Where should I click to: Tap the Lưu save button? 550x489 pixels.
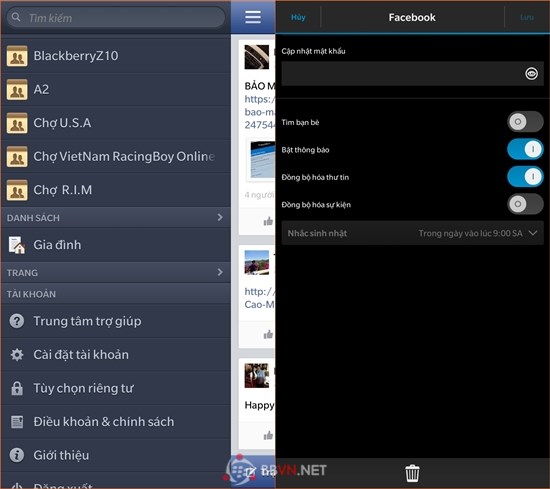click(526, 17)
